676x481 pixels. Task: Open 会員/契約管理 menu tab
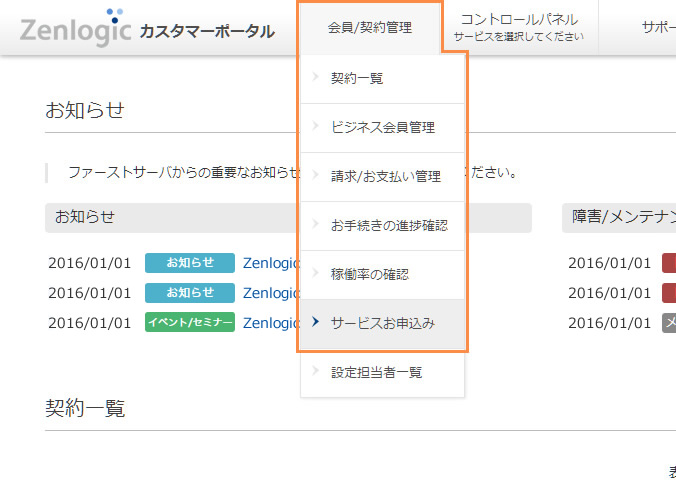[x=369, y=28]
